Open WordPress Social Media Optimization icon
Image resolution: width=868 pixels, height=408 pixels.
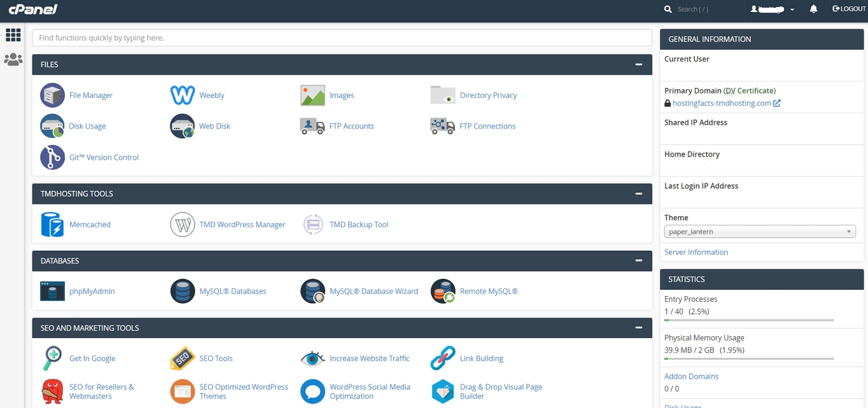pyautogui.click(x=312, y=391)
